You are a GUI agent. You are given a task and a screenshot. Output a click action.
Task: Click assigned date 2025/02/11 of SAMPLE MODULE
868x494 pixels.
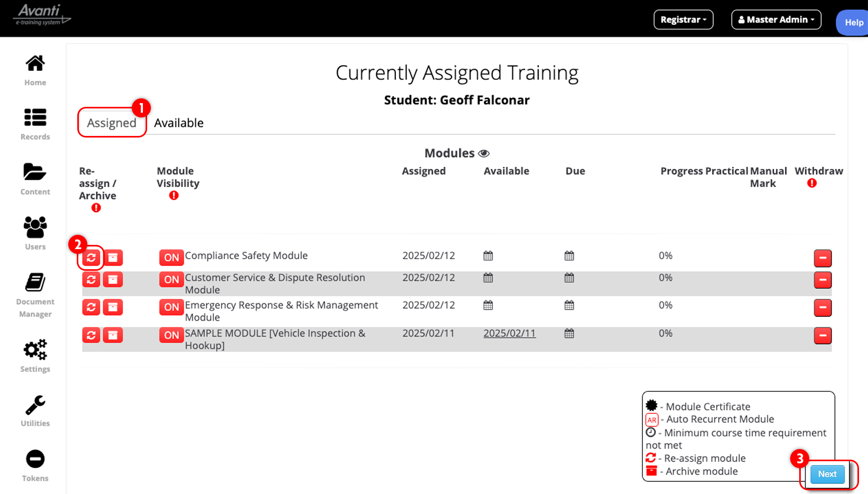(x=428, y=333)
